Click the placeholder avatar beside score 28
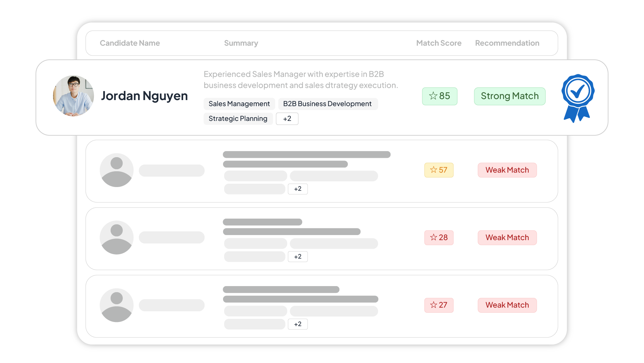 coord(116,237)
